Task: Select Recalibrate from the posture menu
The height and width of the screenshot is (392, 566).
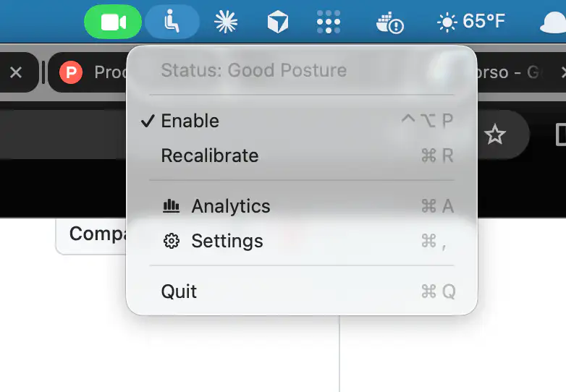Action: pos(209,155)
